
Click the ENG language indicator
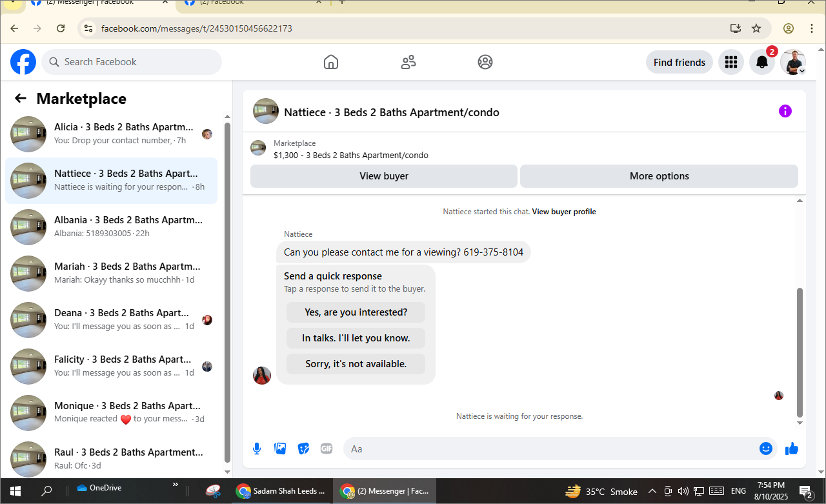point(738,491)
